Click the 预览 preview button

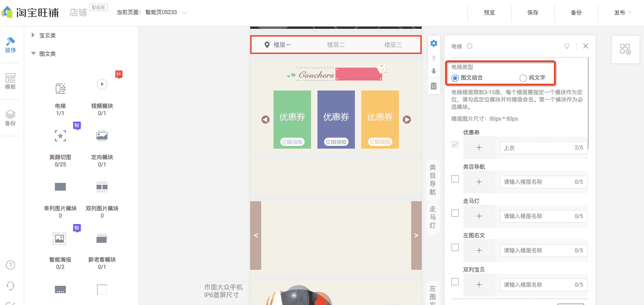(489, 13)
